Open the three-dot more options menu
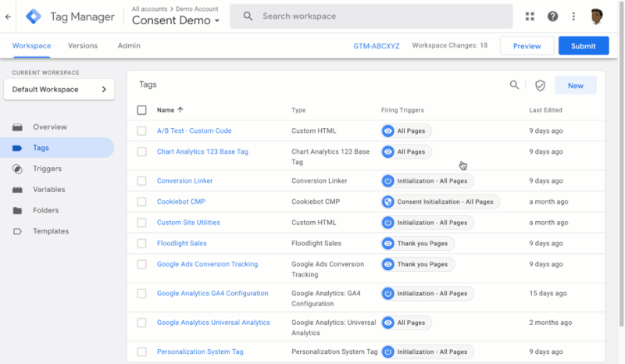Viewport: 625px width, 364px height. pos(574,16)
